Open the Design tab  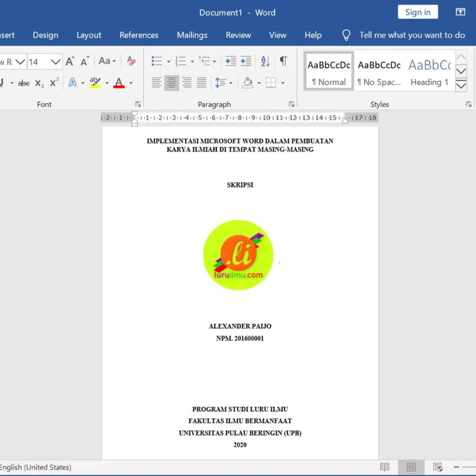pos(46,35)
